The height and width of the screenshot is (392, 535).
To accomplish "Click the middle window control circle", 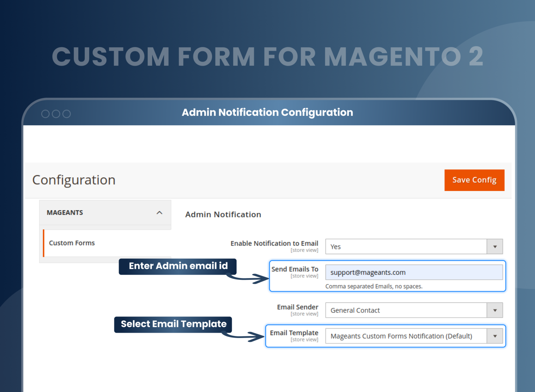I will 56,114.
